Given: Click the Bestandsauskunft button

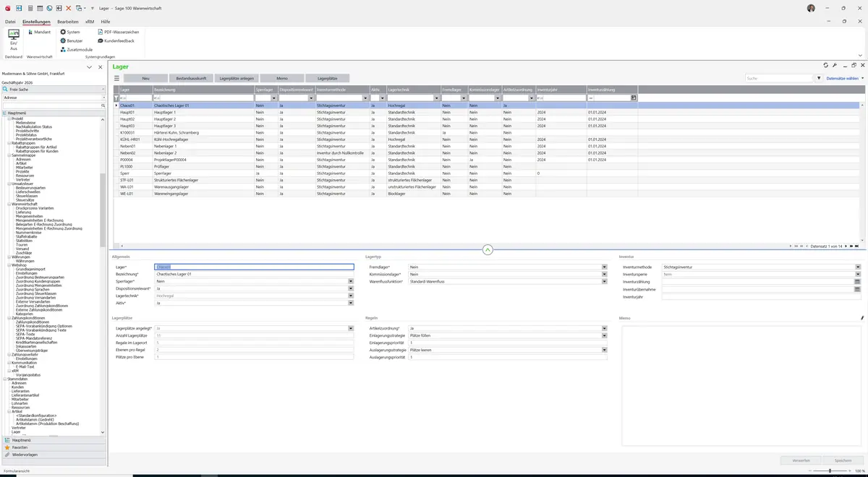Looking at the screenshot, I should point(191,78).
